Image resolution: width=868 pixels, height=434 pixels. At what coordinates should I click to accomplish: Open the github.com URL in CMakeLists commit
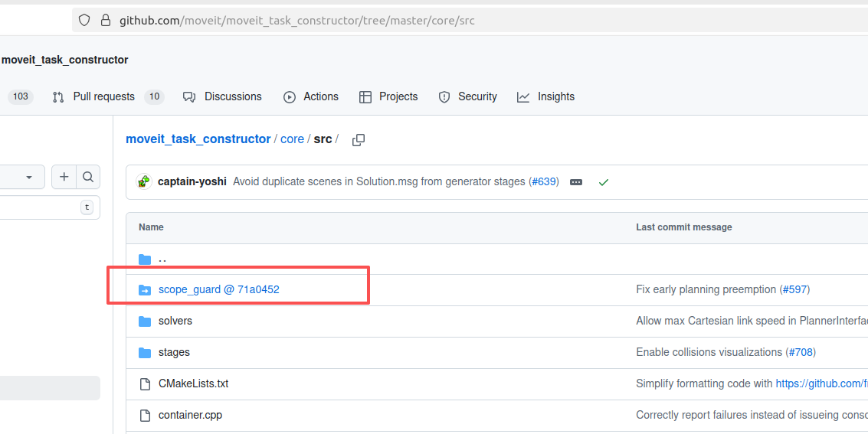point(821,383)
